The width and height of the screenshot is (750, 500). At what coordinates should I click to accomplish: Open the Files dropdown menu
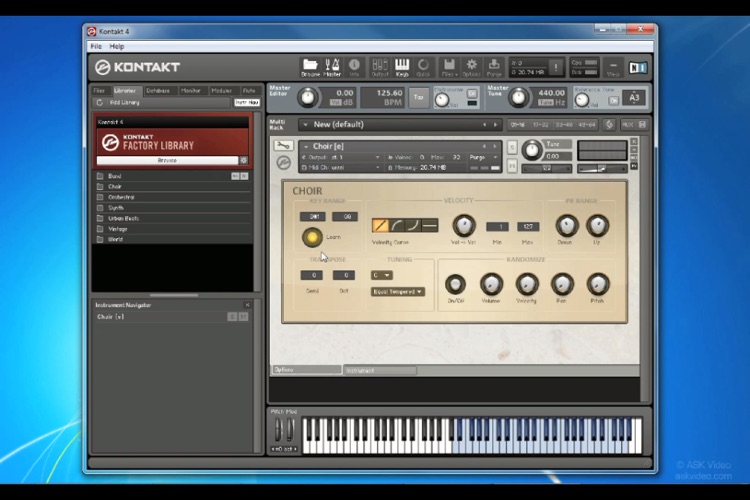click(449, 67)
